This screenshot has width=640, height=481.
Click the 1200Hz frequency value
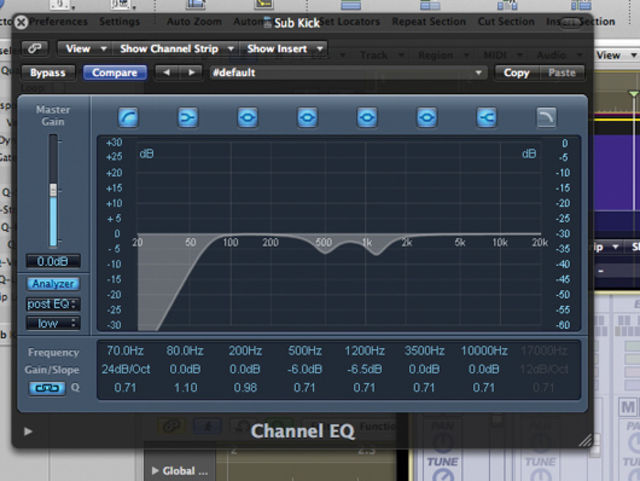[x=364, y=351]
